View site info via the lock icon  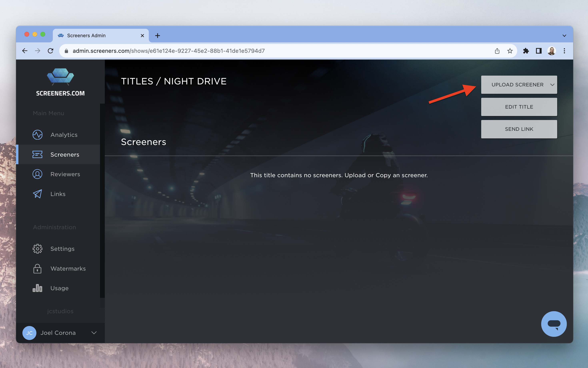(66, 51)
